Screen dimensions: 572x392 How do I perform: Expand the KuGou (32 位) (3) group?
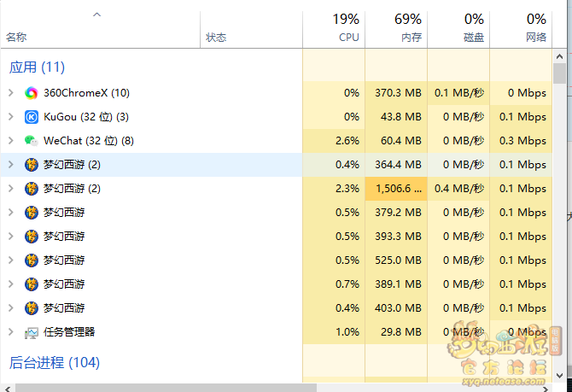(x=11, y=117)
